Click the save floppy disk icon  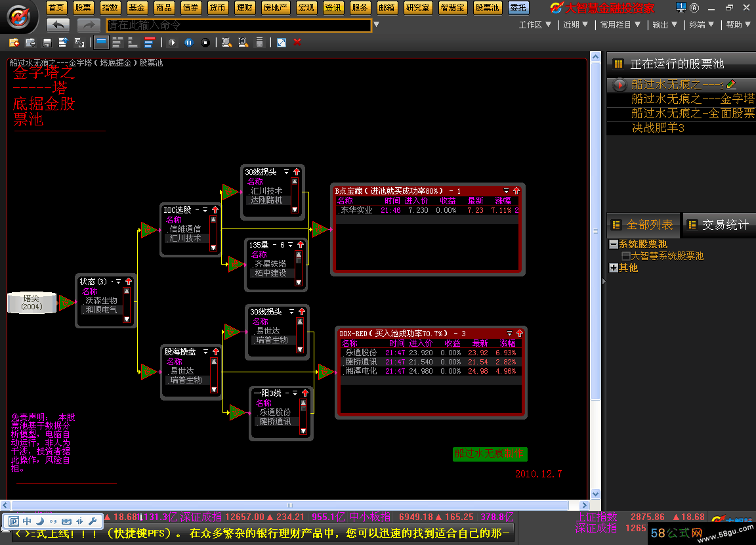47,43
